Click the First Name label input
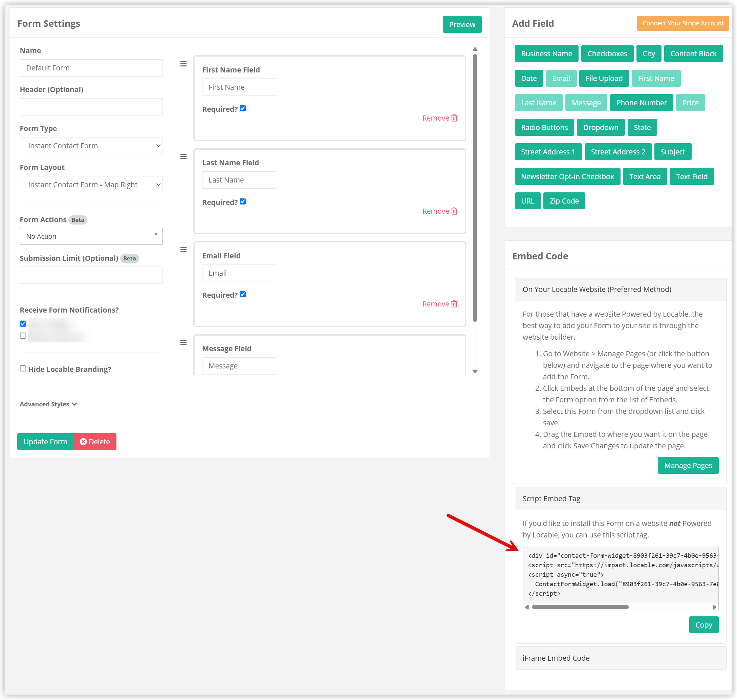 (x=240, y=87)
